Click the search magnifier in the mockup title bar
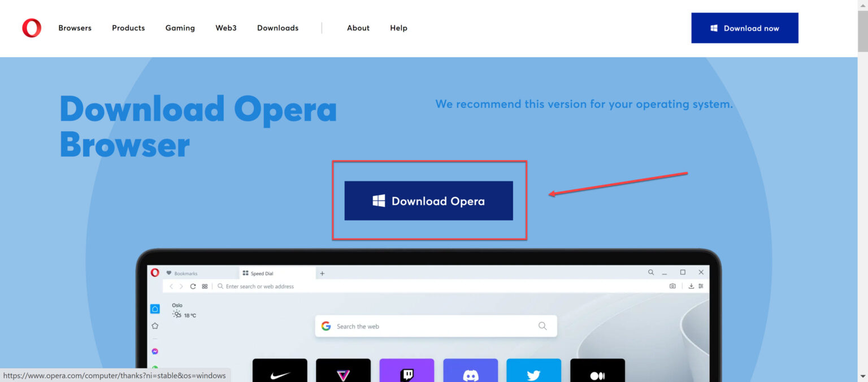 (650, 272)
